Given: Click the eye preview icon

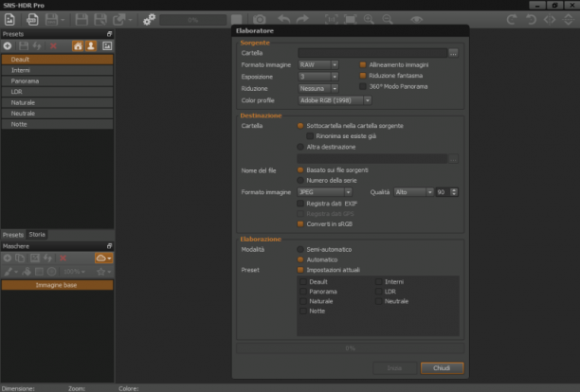Looking at the screenshot, I should click(416, 19).
